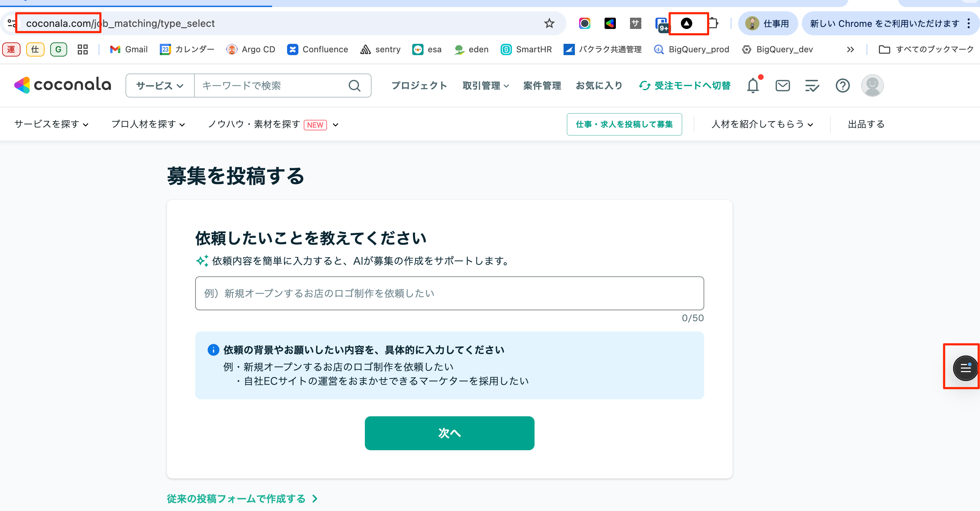Bookmark page with star icon
The image size is (980, 511).
[x=549, y=24]
